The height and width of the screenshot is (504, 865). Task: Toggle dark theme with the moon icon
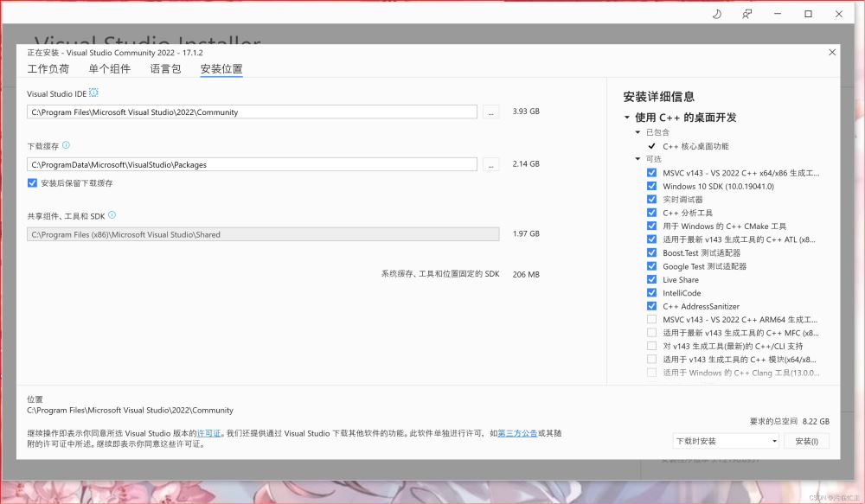[716, 14]
